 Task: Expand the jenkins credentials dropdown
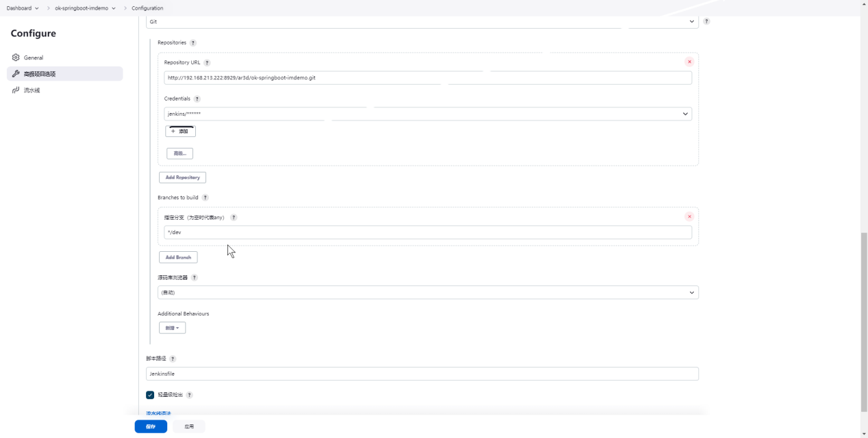click(427, 114)
